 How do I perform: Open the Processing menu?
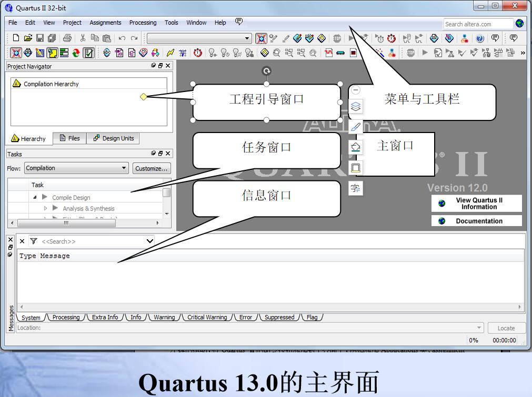pyautogui.click(x=143, y=23)
